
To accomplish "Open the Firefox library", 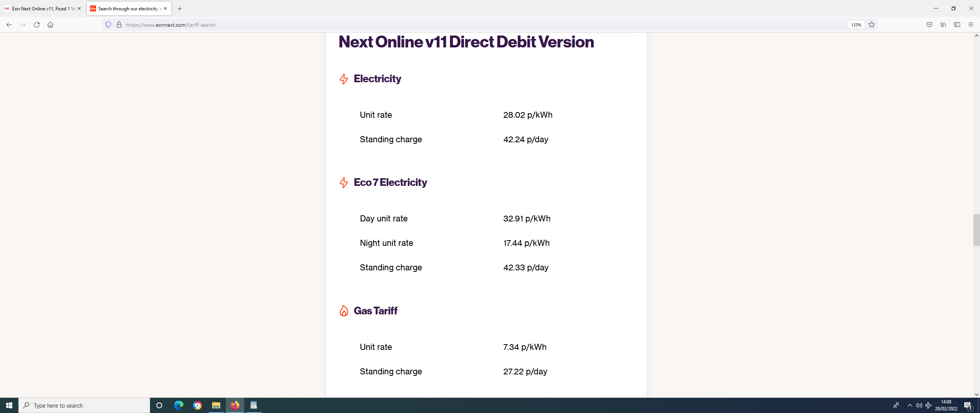I will pyautogui.click(x=943, y=25).
